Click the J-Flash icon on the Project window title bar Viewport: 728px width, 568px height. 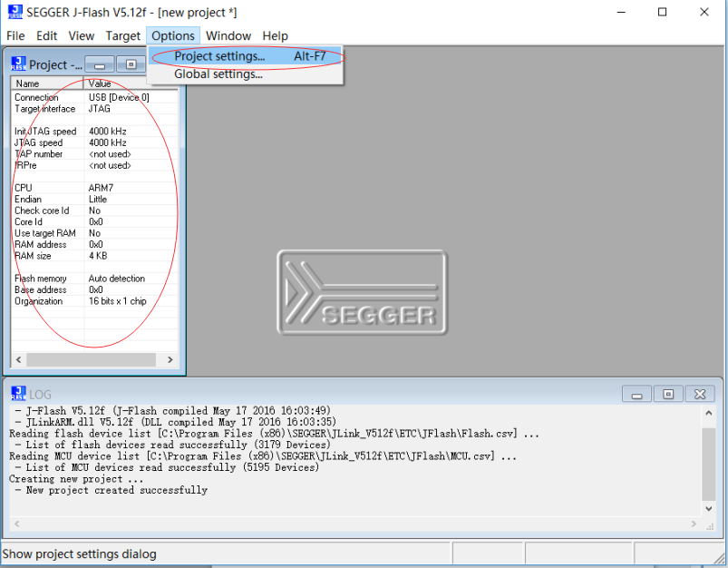click(18, 64)
